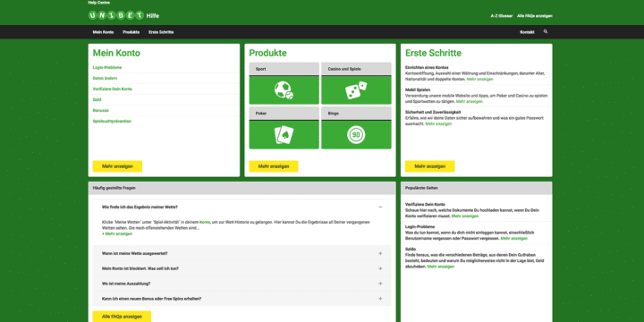Open Mein Konto in navigation bar
Screen dimensions: 644x322
103,32
